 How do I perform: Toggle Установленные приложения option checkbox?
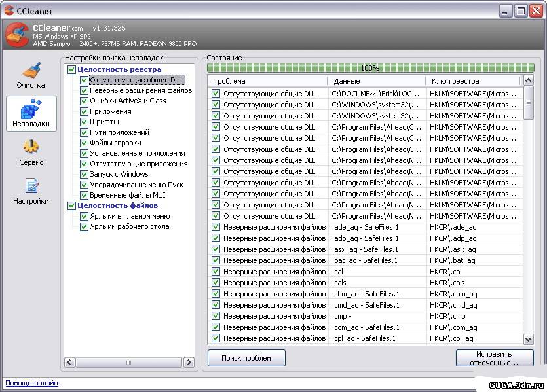point(84,153)
